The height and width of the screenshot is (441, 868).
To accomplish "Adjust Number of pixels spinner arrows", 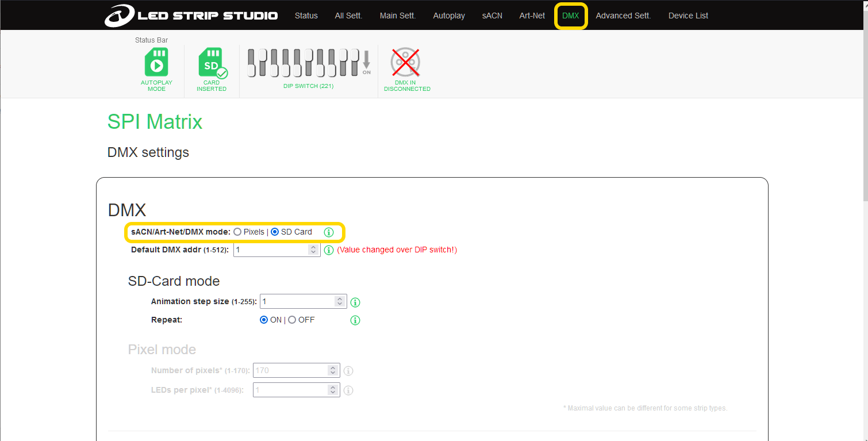I will pos(333,370).
